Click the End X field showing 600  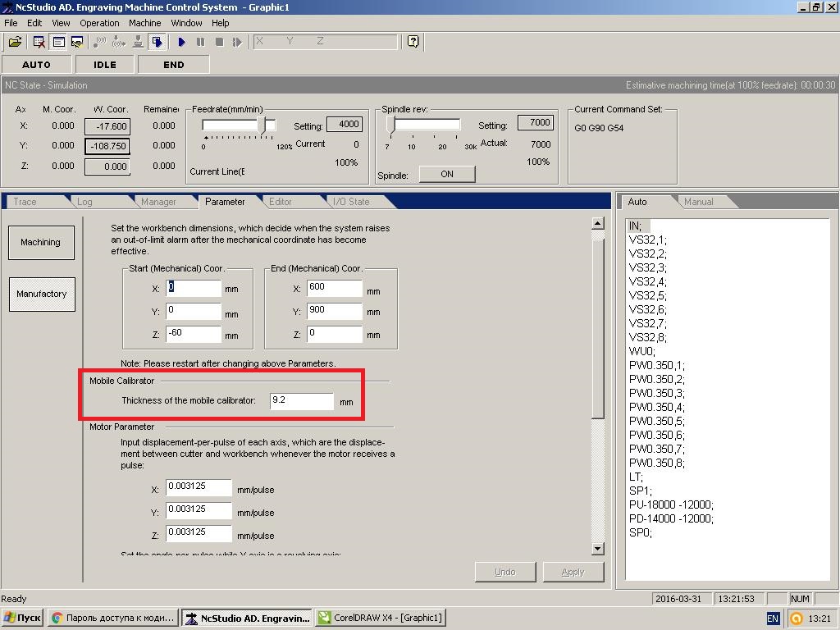[x=335, y=288]
